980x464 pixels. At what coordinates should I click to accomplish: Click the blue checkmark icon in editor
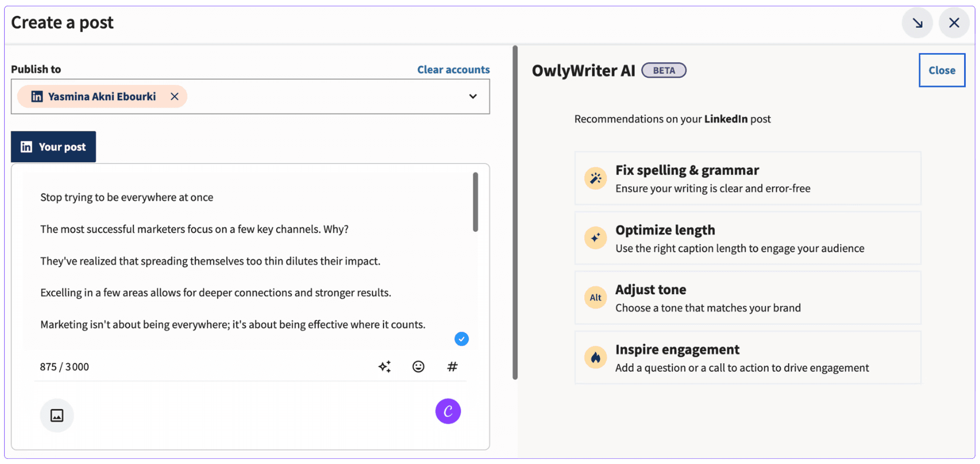461,339
